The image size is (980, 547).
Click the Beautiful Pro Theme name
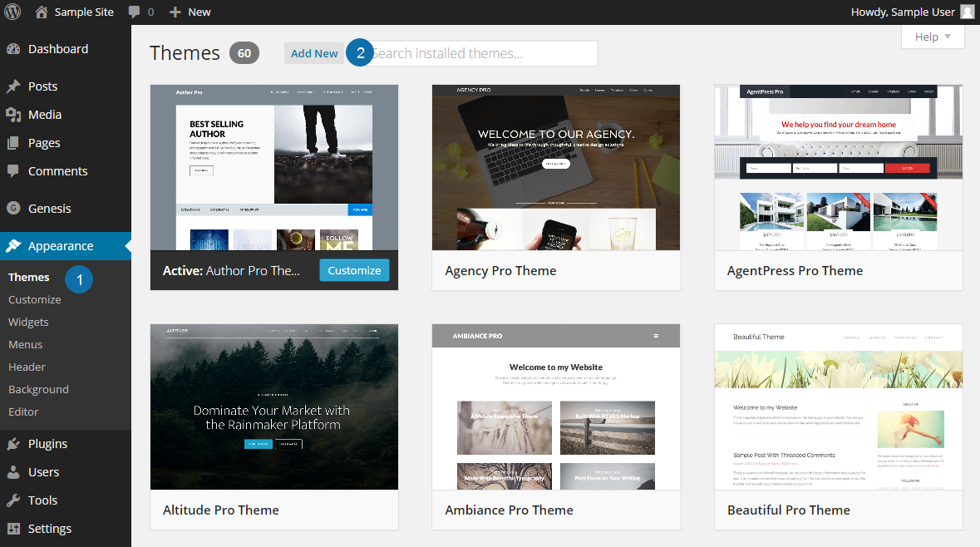pos(789,510)
